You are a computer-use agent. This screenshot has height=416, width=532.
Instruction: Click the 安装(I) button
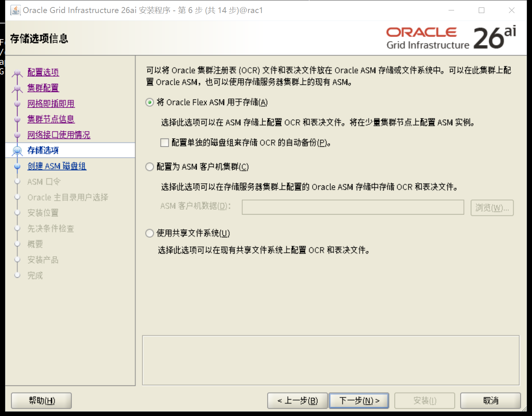tap(425, 401)
